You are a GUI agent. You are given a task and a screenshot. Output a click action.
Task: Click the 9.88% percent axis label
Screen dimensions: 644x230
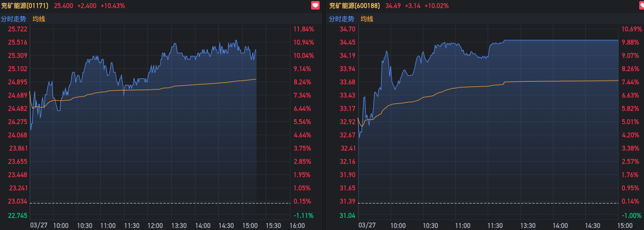coord(630,42)
